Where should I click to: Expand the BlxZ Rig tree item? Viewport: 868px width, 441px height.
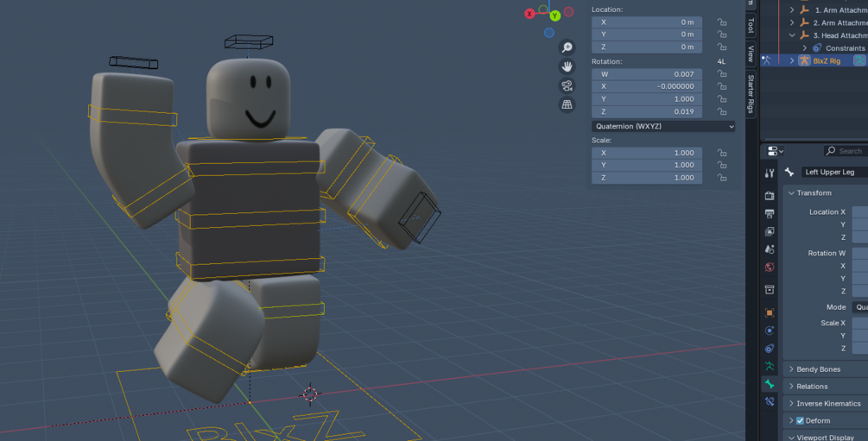point(792,61)
